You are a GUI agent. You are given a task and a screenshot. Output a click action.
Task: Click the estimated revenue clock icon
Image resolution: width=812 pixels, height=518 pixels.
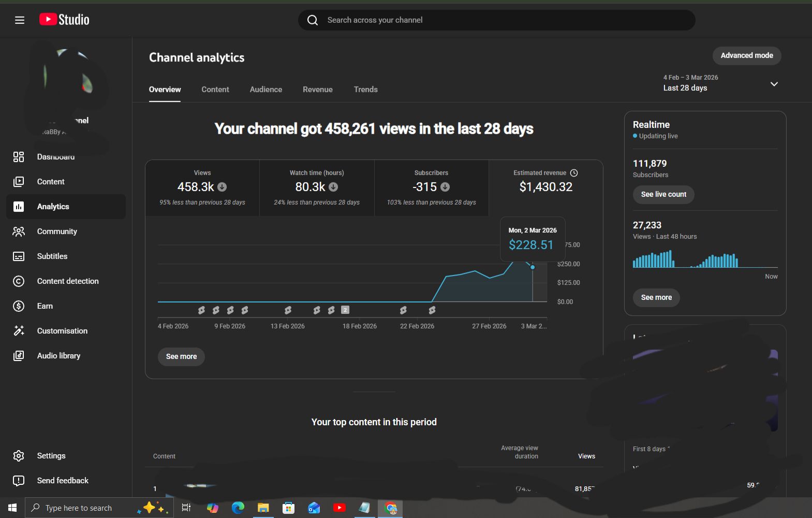[574, 173]
